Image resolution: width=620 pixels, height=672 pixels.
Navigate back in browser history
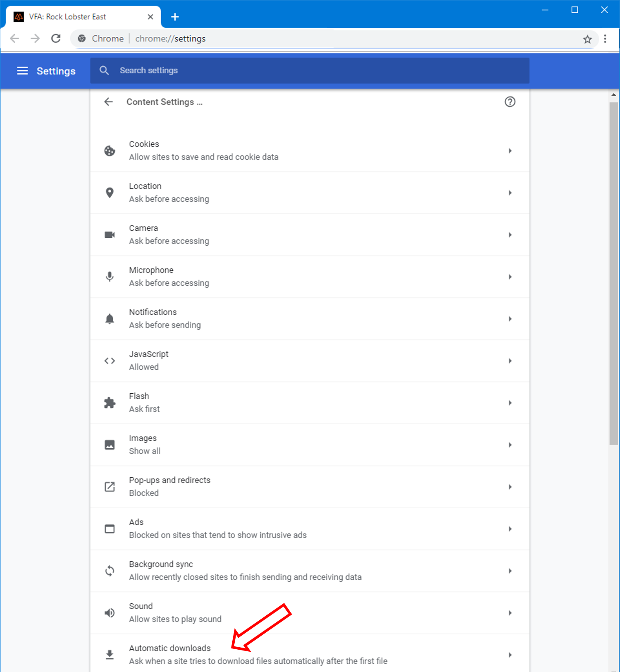click(x=14, y=38)
